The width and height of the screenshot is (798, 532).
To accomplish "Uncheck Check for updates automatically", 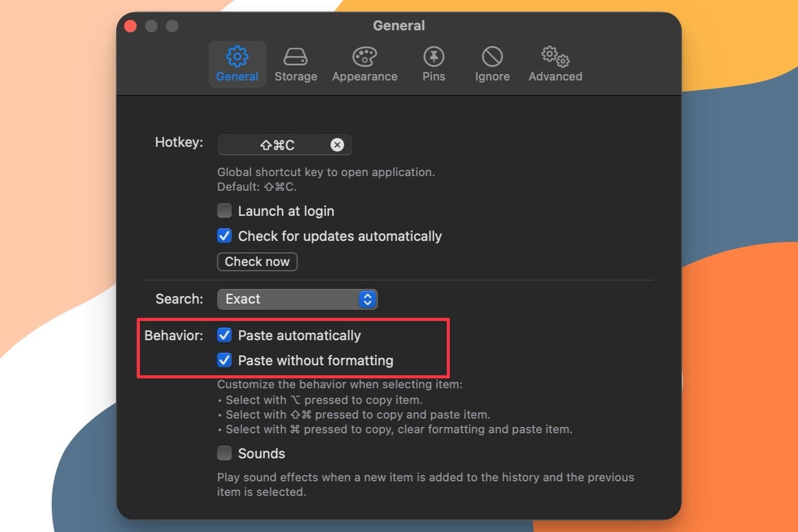I will click(224, 236).
